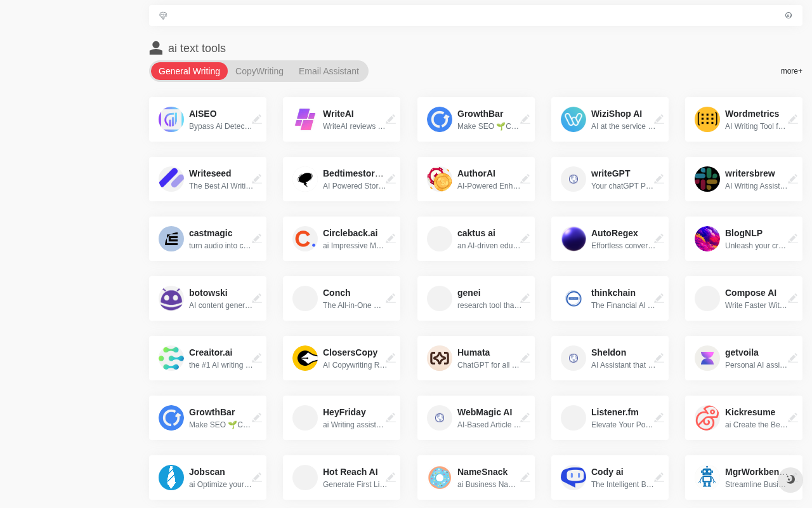Click the circular AI icon in top bar

(x=789, y=15)
